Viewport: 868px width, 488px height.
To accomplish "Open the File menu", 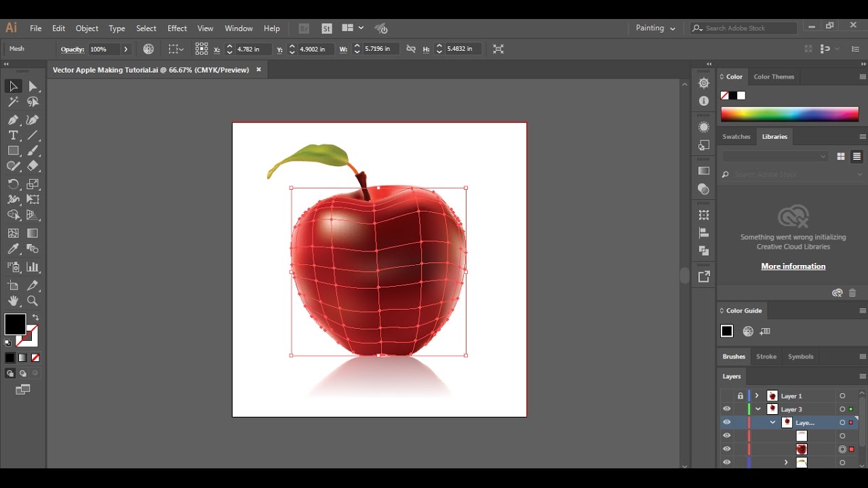I will point(36,28).
